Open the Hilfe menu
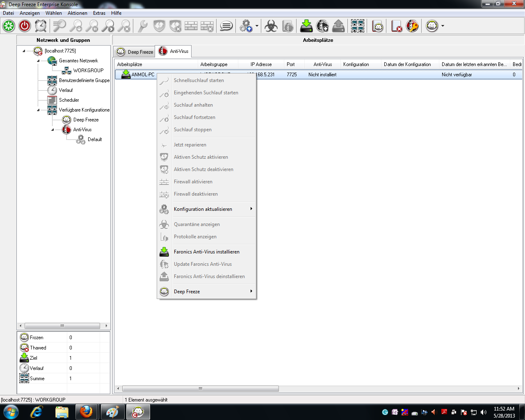The width and height of the screenshot is (525, 420). click(x=116, y=13)
